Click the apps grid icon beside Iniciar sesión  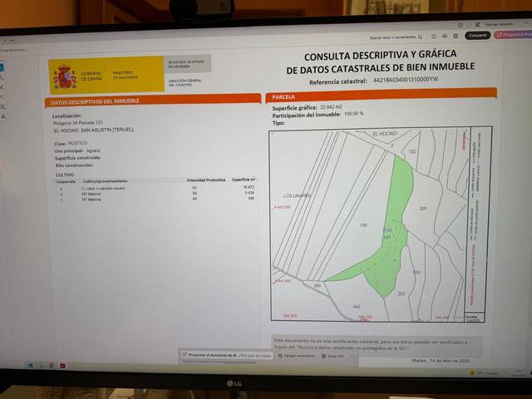pyautogui.click(x=477, y=24)
